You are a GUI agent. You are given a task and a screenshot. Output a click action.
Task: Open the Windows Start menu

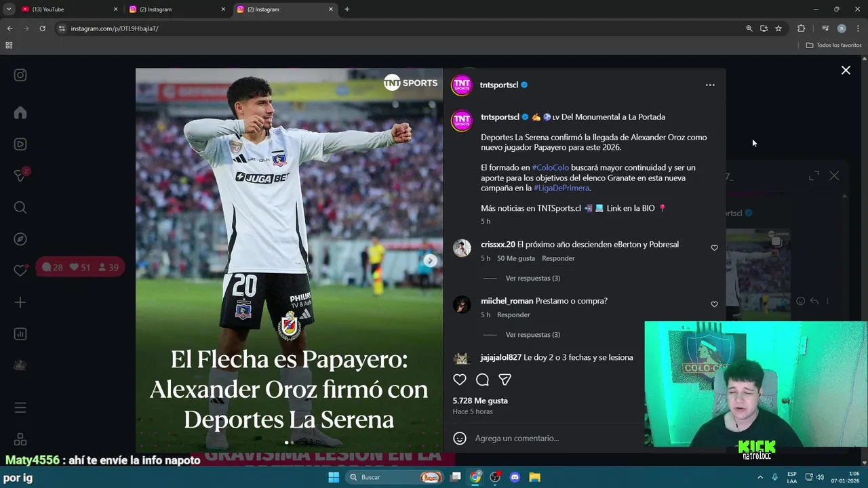(x=334, y=477)
